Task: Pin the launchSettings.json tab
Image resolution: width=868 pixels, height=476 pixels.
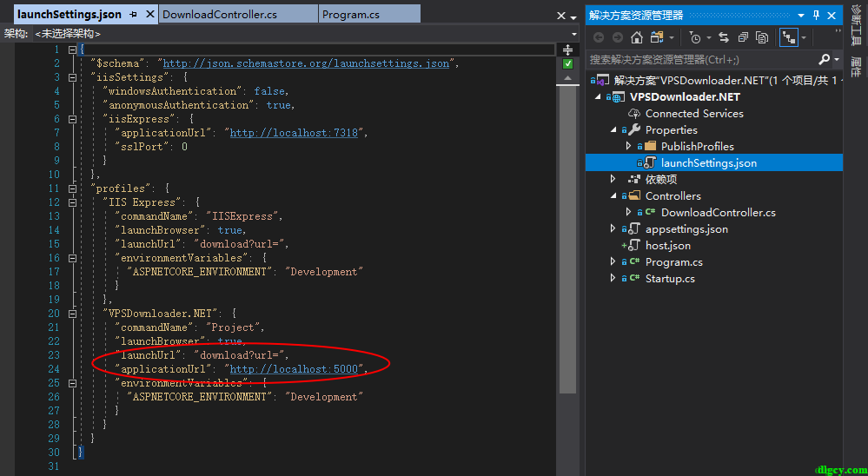Action: tap(134, 15)
